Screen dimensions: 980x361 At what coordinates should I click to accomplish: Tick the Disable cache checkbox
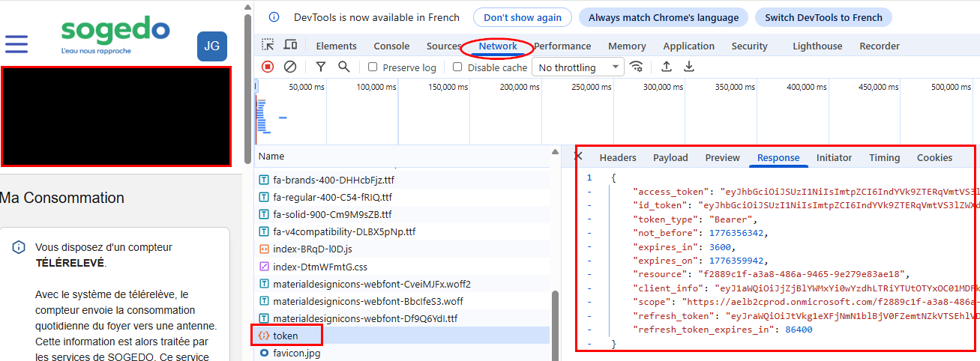click(457, 67)
